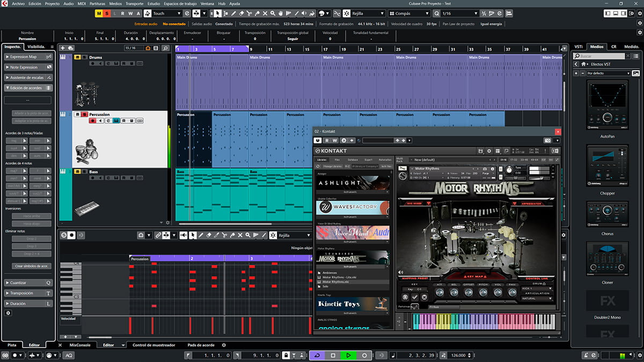
Task: Switch to the Medios tab
Action: [597, 47]
